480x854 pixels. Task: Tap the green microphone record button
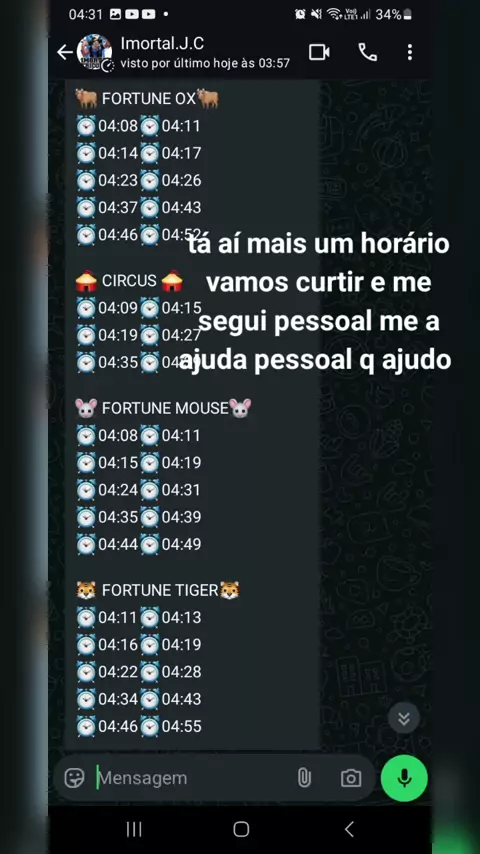coord(404,778)
